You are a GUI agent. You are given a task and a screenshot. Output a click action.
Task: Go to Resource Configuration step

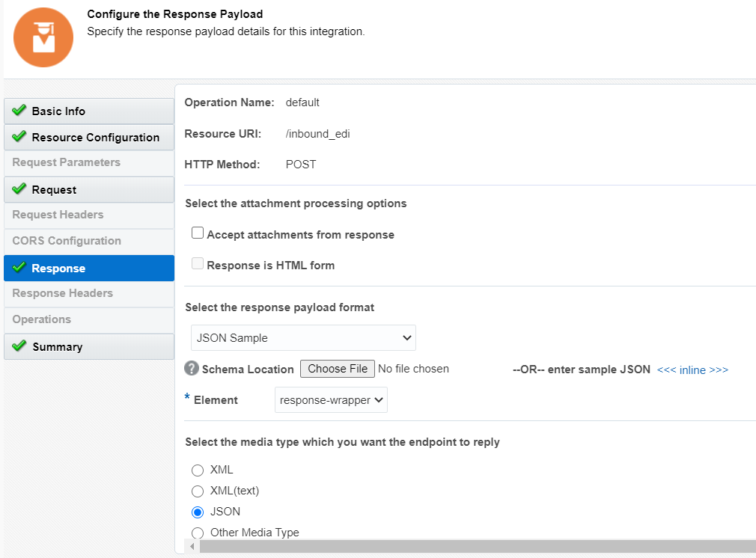pyautogui.click(x=89, y=138)
